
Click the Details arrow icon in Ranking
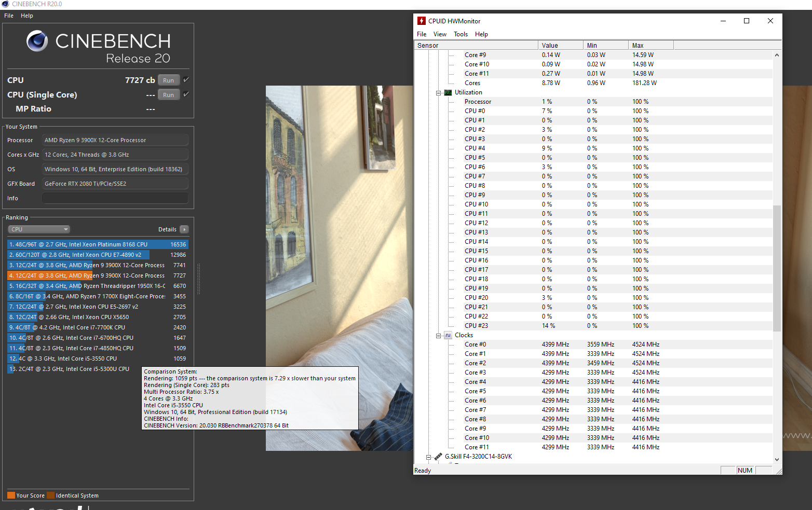click(x=184, y=229)
